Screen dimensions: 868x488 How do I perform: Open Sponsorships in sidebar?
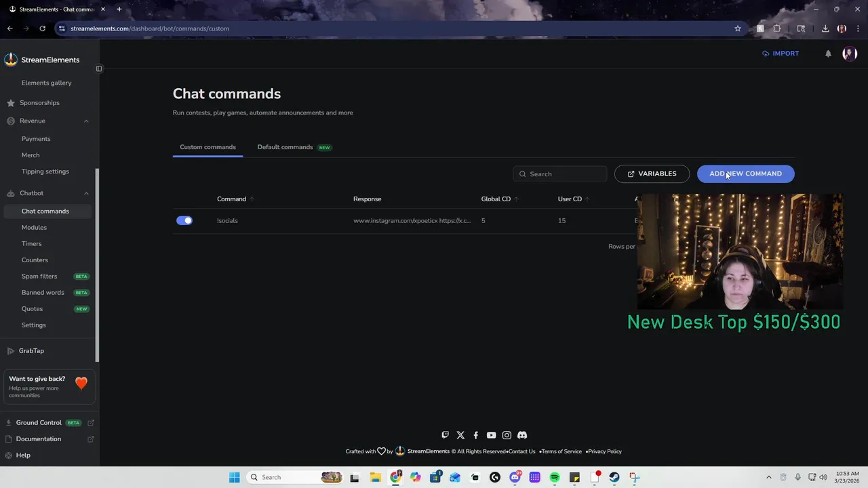pos(39,102)
